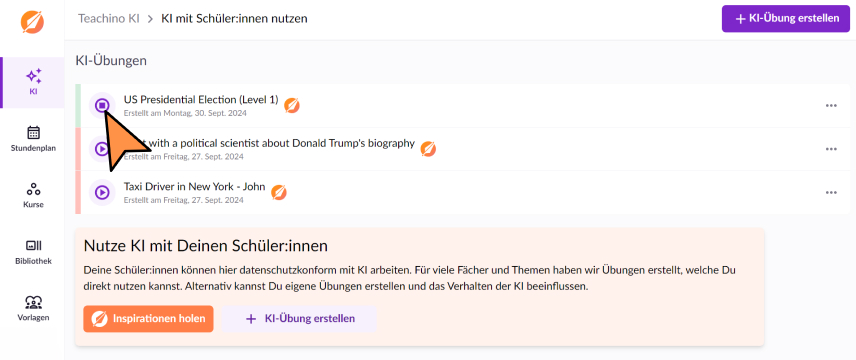Click the top-right KI-Übung erstellen button
Viewport: 856px width, 360px height.
tap(786, 19)
